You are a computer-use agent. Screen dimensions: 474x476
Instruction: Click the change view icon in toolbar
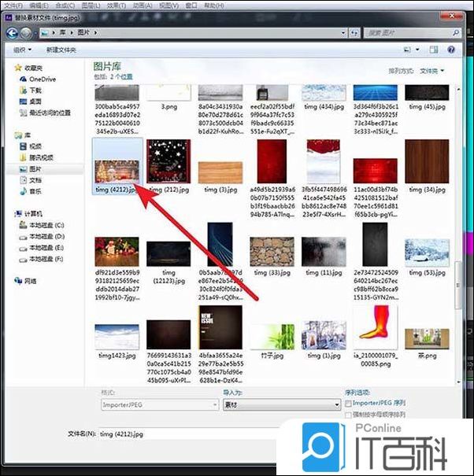(x=407, y=50)
